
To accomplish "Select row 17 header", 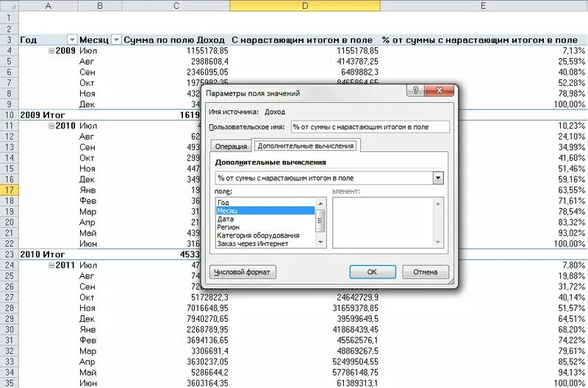I will coord(9,190).
